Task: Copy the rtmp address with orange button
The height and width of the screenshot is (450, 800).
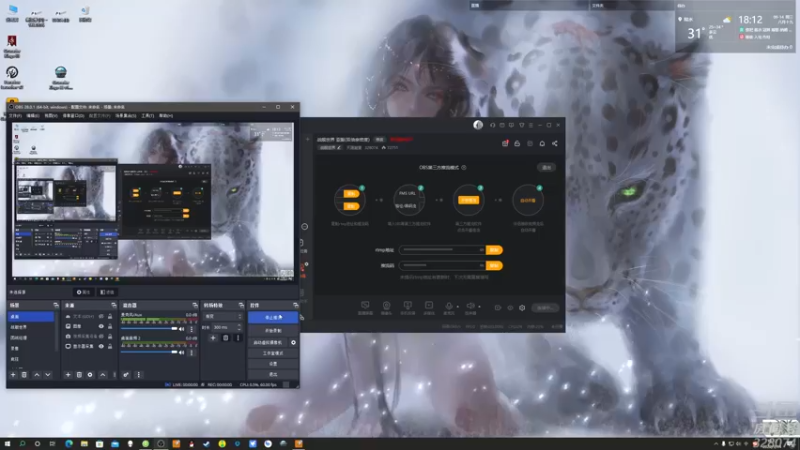Action: pos(494,250)
